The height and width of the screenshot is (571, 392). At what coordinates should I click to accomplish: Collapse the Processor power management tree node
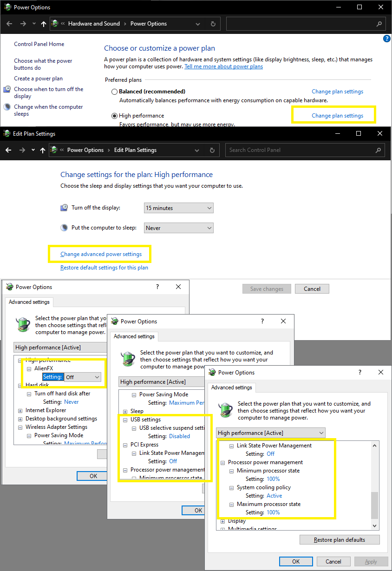[223, 463]
